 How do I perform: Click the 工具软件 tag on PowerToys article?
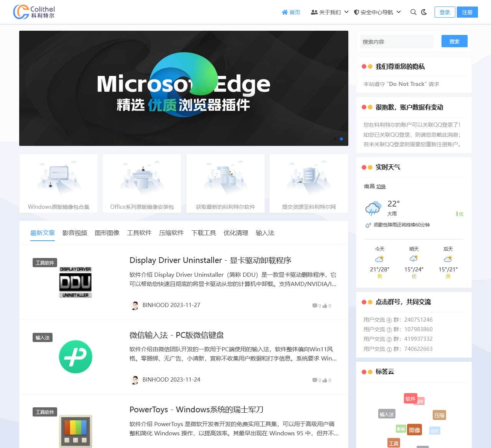coord(45,412)
